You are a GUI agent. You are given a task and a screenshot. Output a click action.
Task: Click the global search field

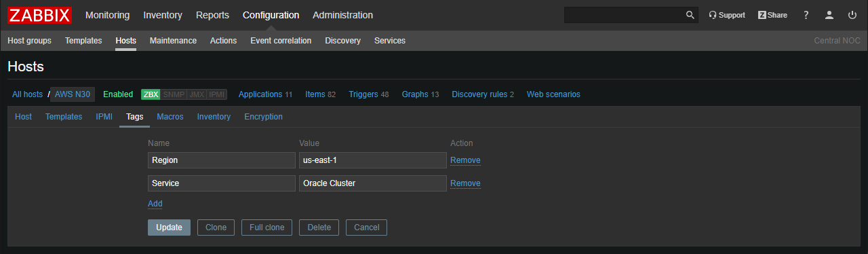click(623, 15)
